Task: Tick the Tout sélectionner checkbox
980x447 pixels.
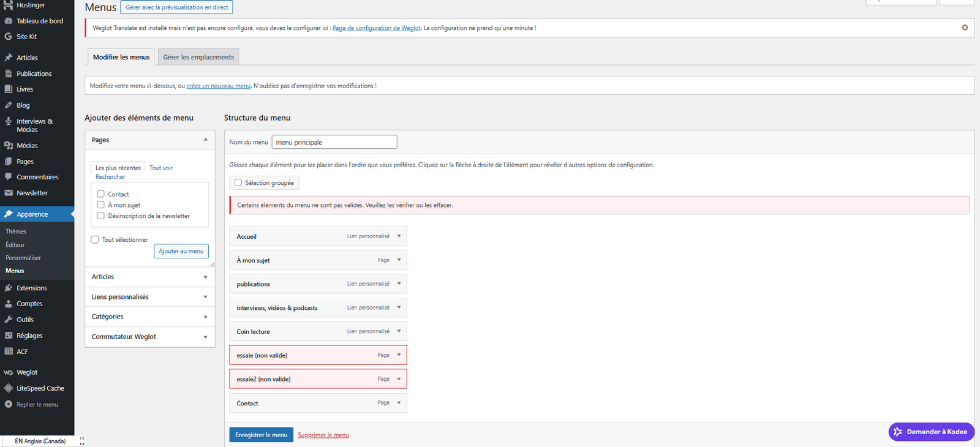Action: point(95,239)
